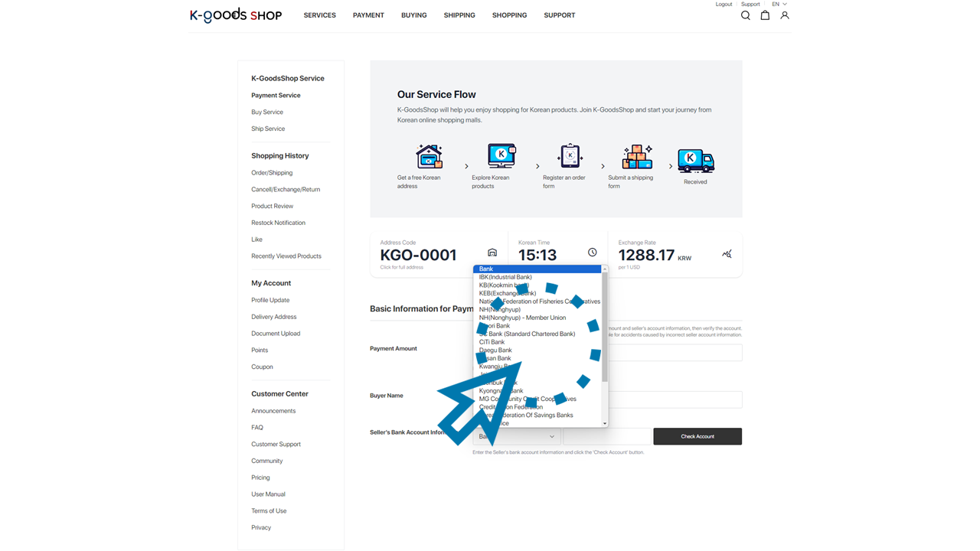The height and width of the screenshot is (551, 980).
Task: Click the Check Account button
Action: pos(697,436)
